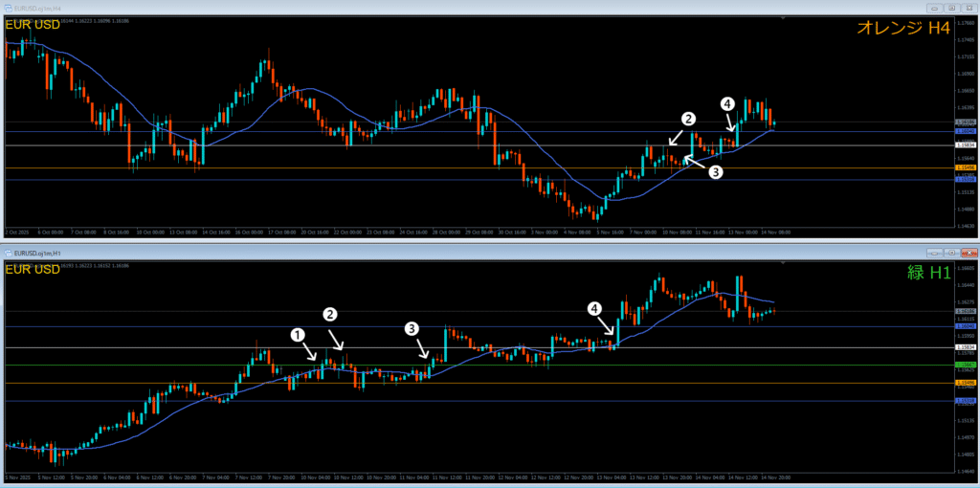The image size is (980, 488).
Task: Close the EURUSD H1 chart window
Action: point(969,253)
